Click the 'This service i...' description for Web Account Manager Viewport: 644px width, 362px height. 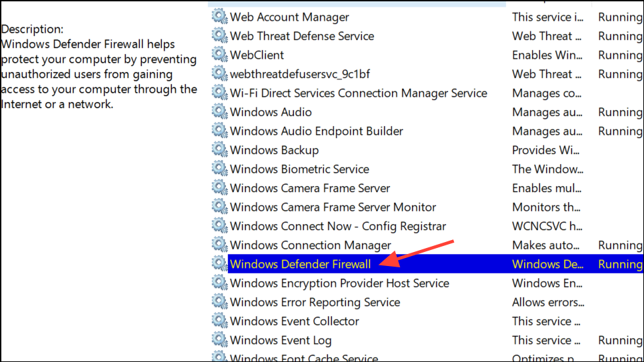click(x=547, y=17)
